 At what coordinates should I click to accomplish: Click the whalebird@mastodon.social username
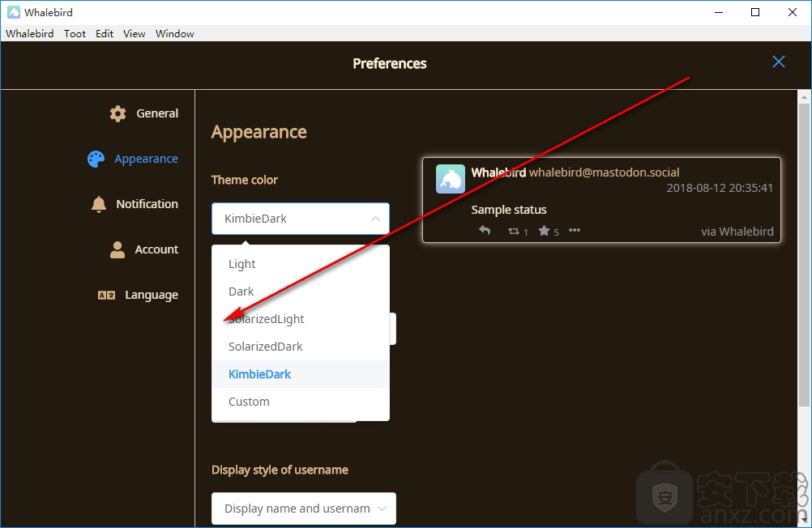pyautogui.click(x=604, y=172)
